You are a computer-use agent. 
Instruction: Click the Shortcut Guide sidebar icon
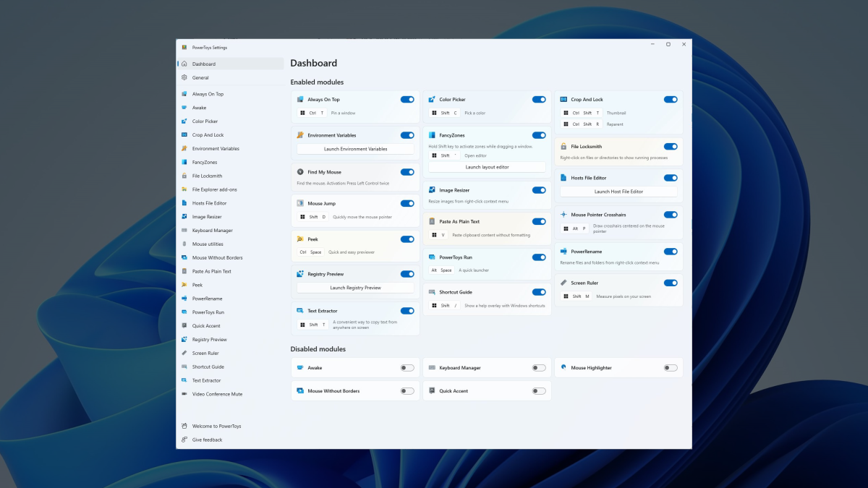point(184,367)
